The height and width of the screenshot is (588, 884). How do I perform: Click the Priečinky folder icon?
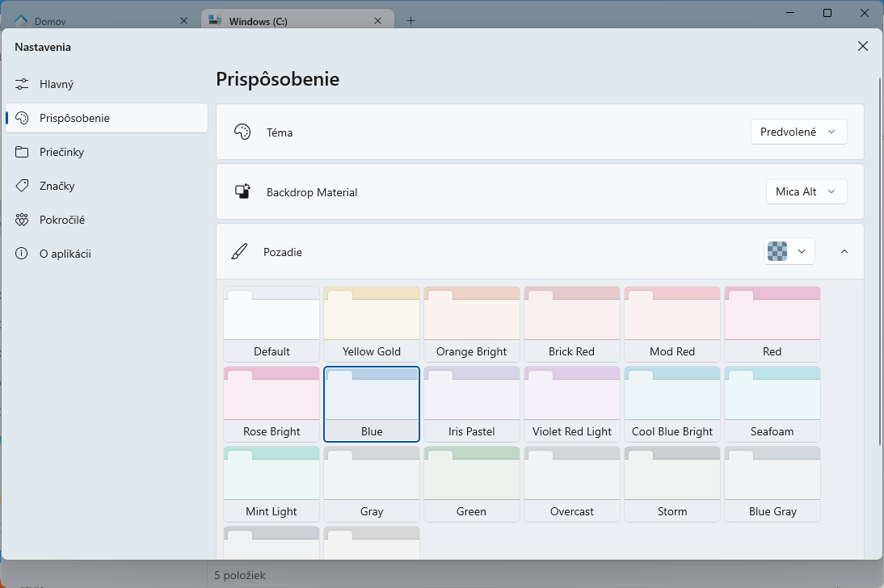pos(22,152)
